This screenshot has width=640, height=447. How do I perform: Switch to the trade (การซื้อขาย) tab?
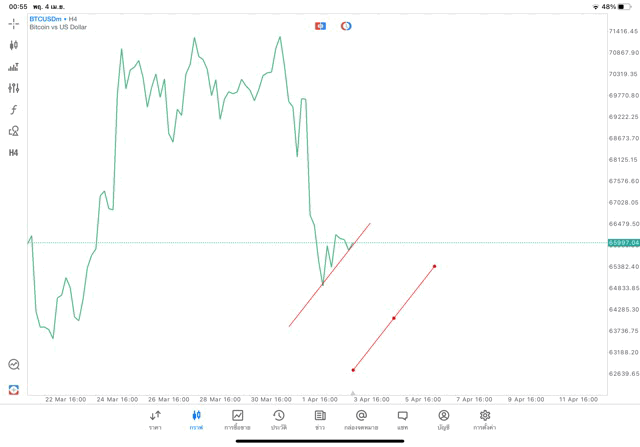[238, 420]
